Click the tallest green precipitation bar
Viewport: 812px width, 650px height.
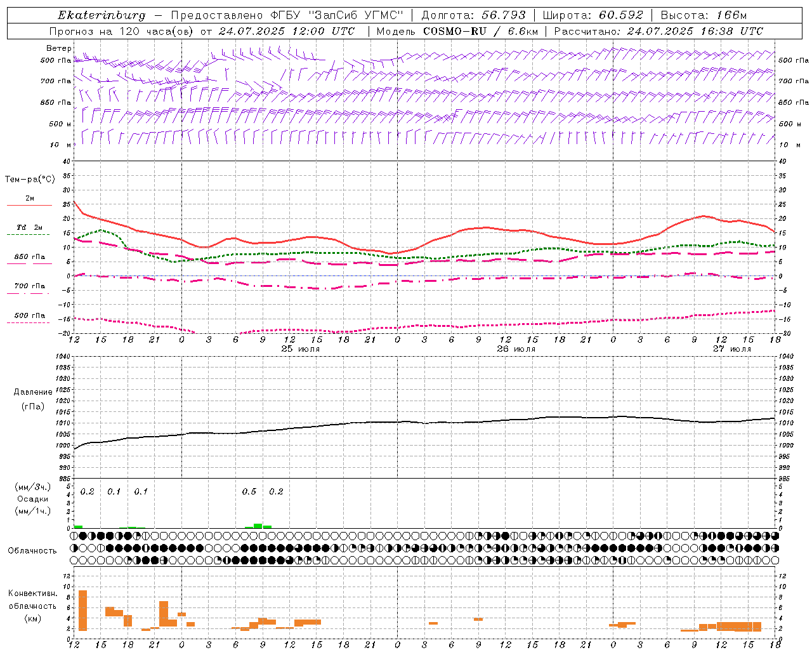pos(258,526)
